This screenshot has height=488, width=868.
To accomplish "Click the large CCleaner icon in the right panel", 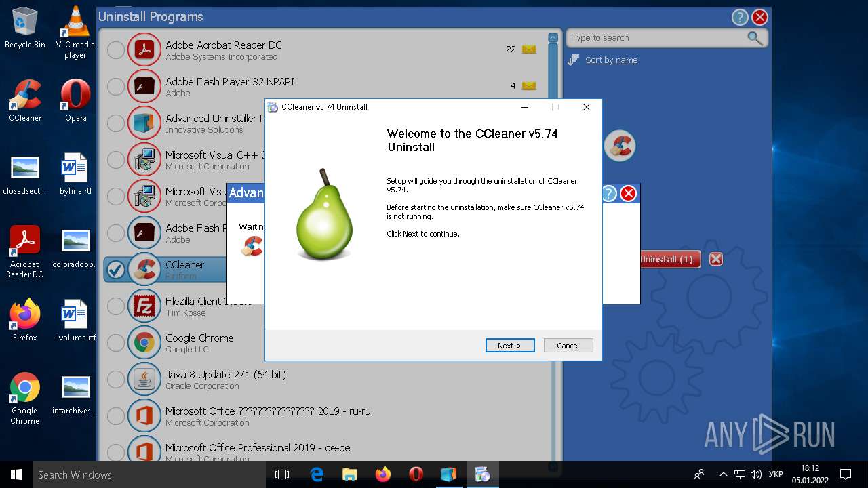I will (x=619, y=145).
